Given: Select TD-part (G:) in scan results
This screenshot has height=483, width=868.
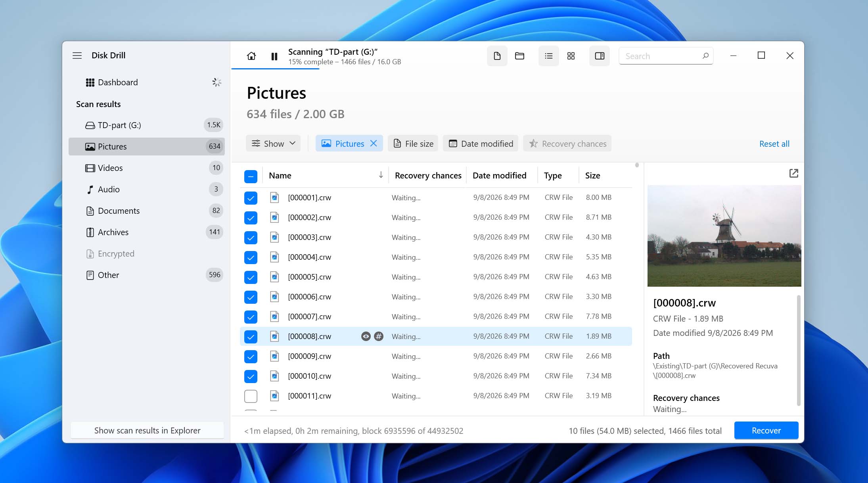Looking at the screenshot, I should [x=146, y=125].
